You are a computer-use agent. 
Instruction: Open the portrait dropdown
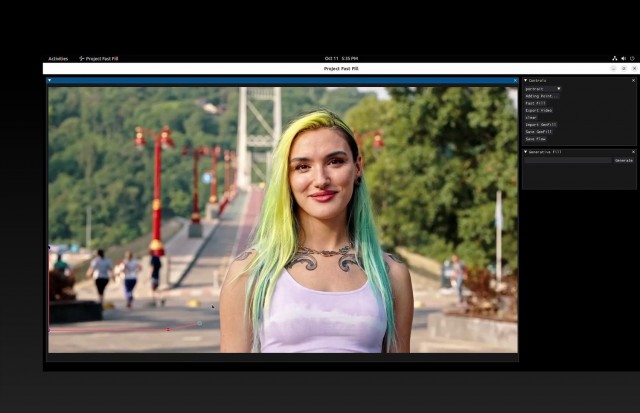542,89
